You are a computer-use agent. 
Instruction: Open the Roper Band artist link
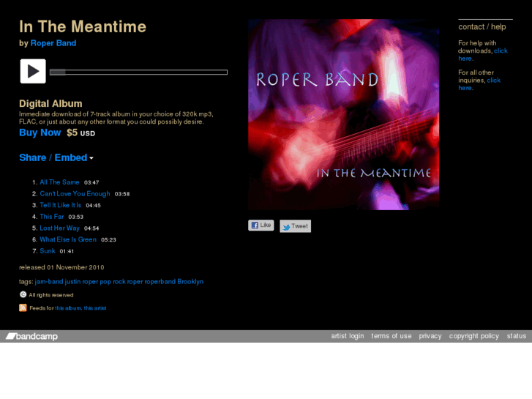[x=53, y=43]
